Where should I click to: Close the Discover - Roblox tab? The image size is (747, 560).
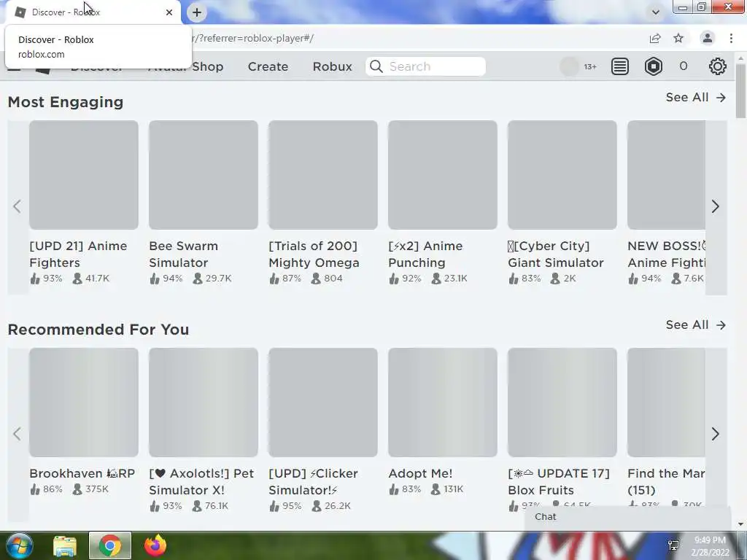point(169,12)
